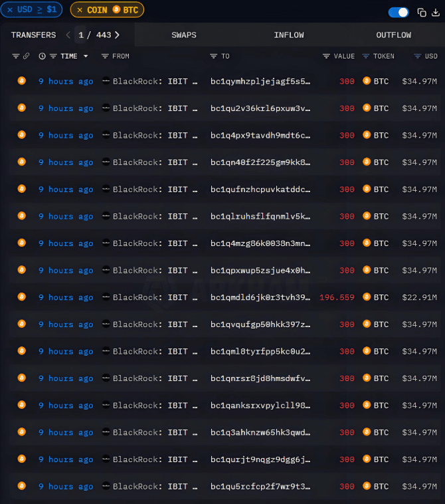Open address bc1qmdld6jk0r3tvh39…
Screen dimensions: 445x504
(x=260, y=297)
